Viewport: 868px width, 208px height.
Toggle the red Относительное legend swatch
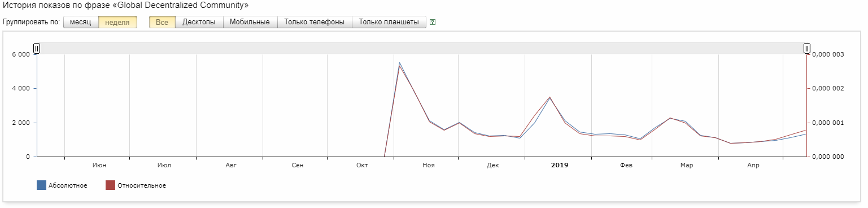111,185
